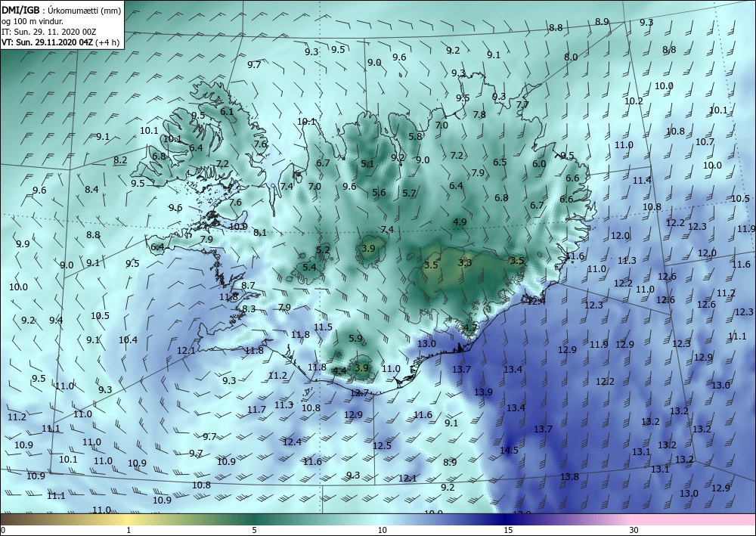Image resolution: width=756 pixels, height=536 pixels.
Task: Pick the map value '5.9'
Action: (x=355, y=339)
